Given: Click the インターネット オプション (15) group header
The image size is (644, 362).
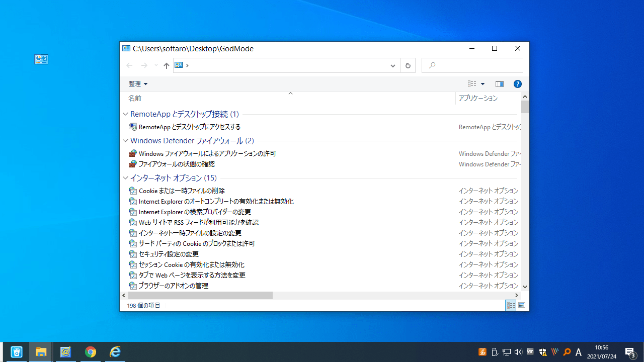Looking at the screenshot, I should pyautogui.click(x=174, y=178).
